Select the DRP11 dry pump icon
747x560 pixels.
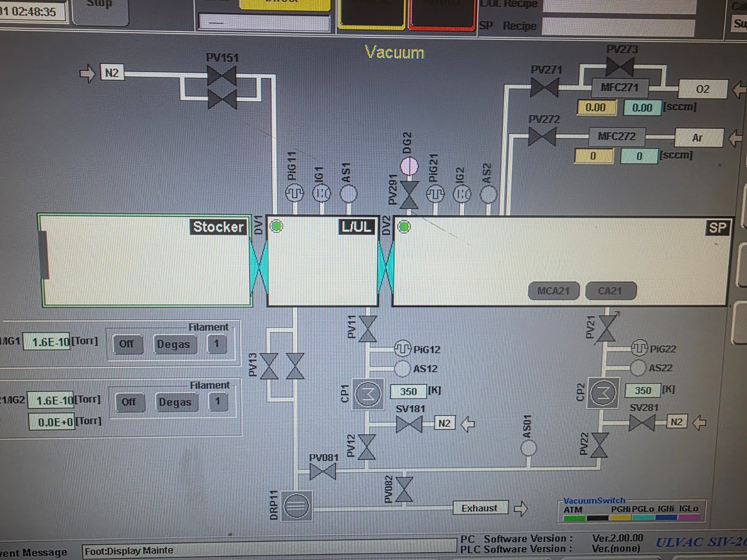pos(297,505)
